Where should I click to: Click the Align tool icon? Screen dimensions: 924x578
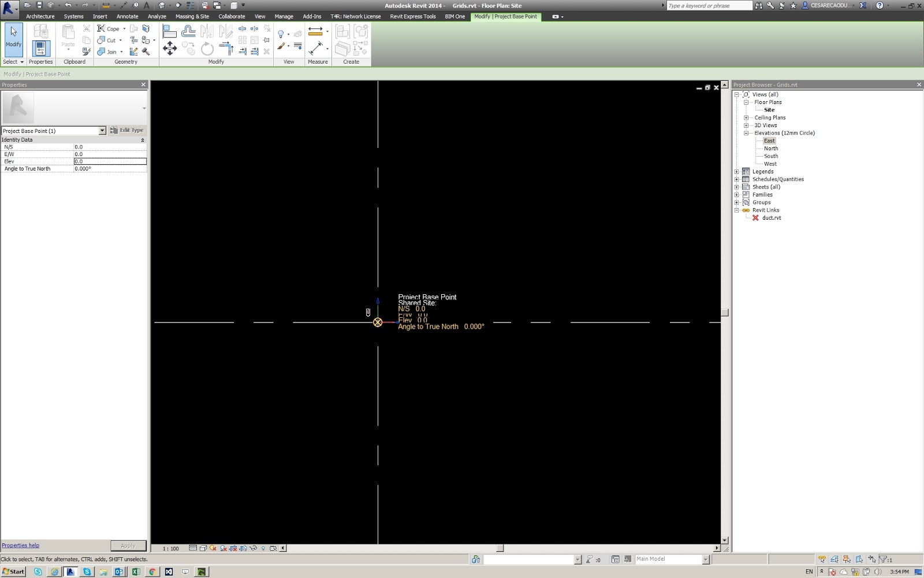(x=170, y=30)
